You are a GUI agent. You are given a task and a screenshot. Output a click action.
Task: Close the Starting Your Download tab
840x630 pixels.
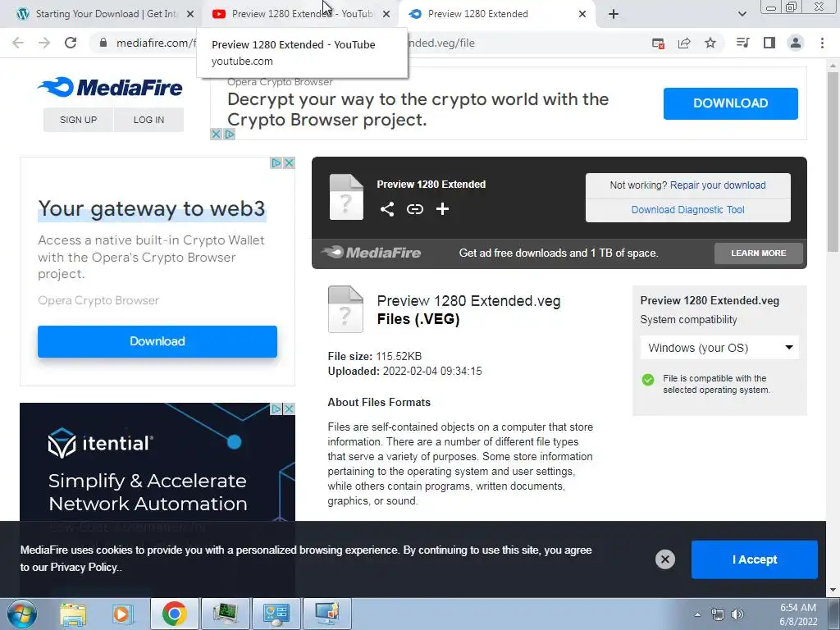point(190,14)
